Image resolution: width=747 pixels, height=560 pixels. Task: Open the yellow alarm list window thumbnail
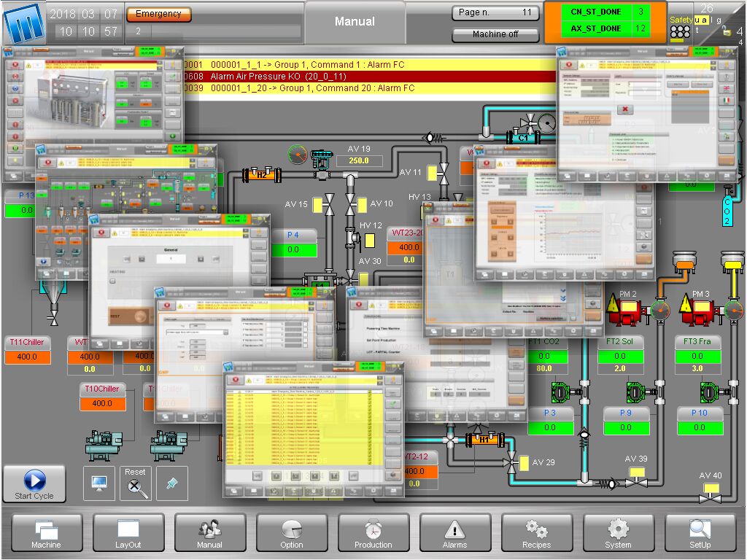(314, 429)
